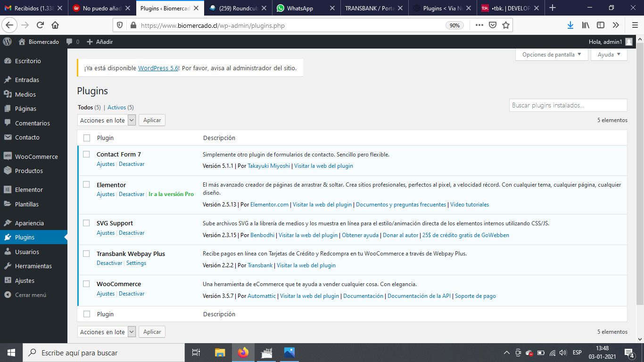The height and width of the screenshot is (362, 644).
Task: Open Firefox hamburger menu
Action: coord(635,25)
